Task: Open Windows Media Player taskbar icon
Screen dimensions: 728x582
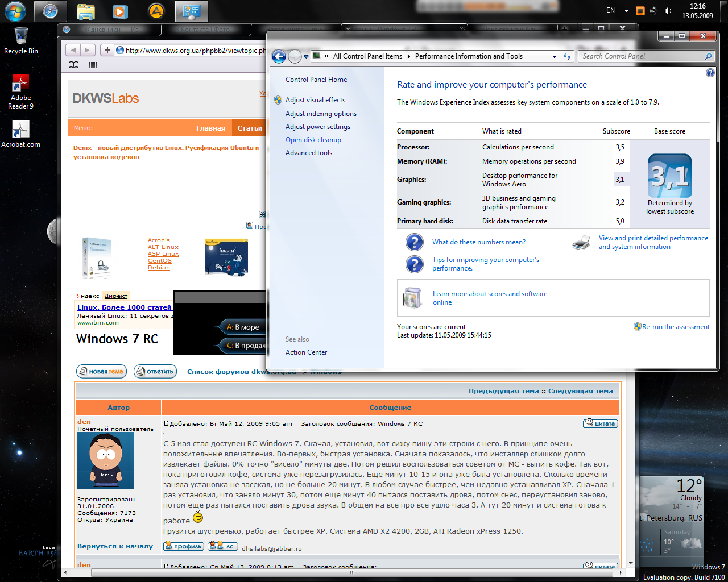Action: (121, 11)
